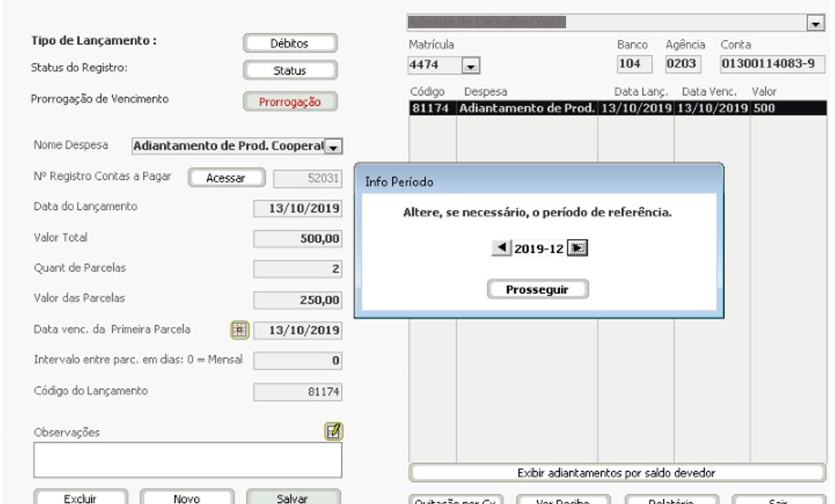
Task: Expand the Nome Despesa dropdown
Action: (x=334, y=146)
